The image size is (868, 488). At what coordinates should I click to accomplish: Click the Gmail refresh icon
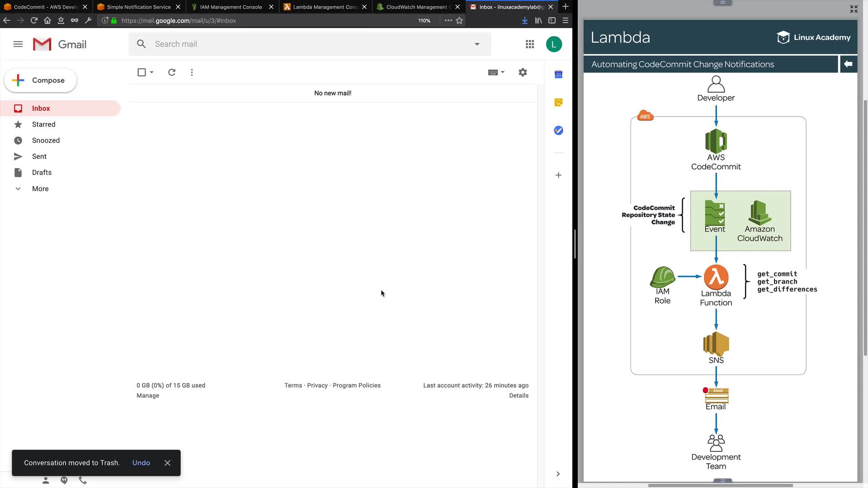[172, 72]
